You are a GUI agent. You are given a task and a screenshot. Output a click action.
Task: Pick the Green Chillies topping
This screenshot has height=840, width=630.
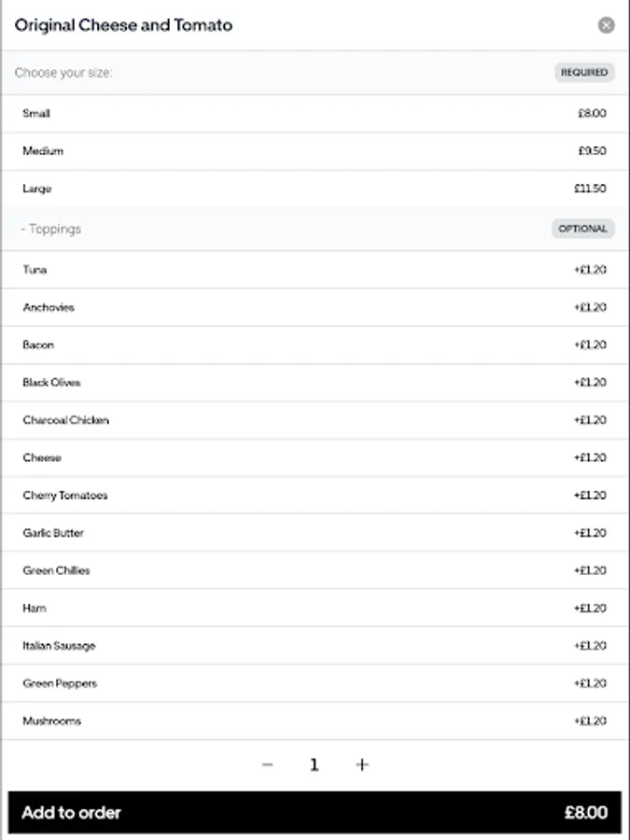315,570
